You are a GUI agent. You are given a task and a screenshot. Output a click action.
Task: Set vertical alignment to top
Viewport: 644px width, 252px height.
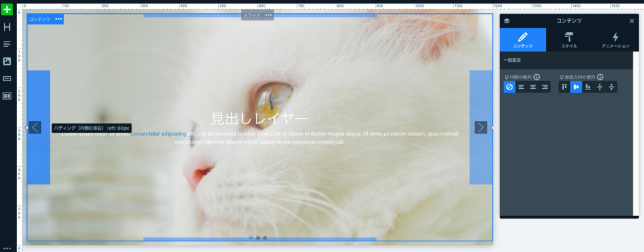click(x=564, y=87)
